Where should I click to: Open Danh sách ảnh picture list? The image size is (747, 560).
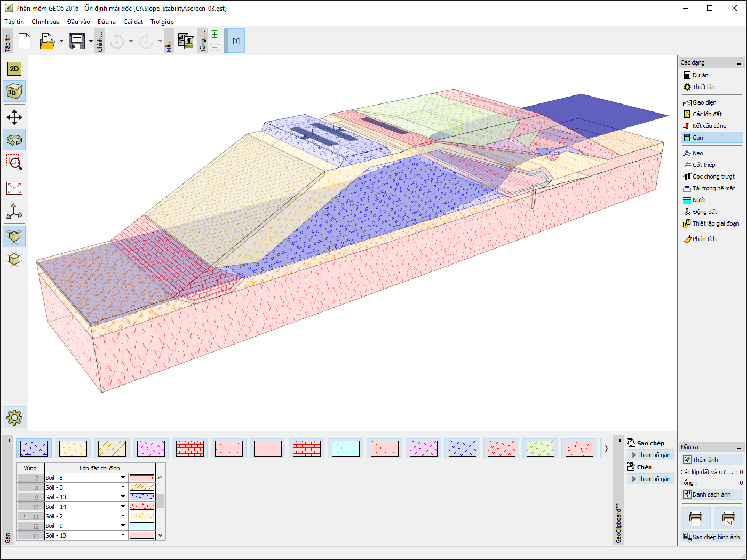point(712,494)
